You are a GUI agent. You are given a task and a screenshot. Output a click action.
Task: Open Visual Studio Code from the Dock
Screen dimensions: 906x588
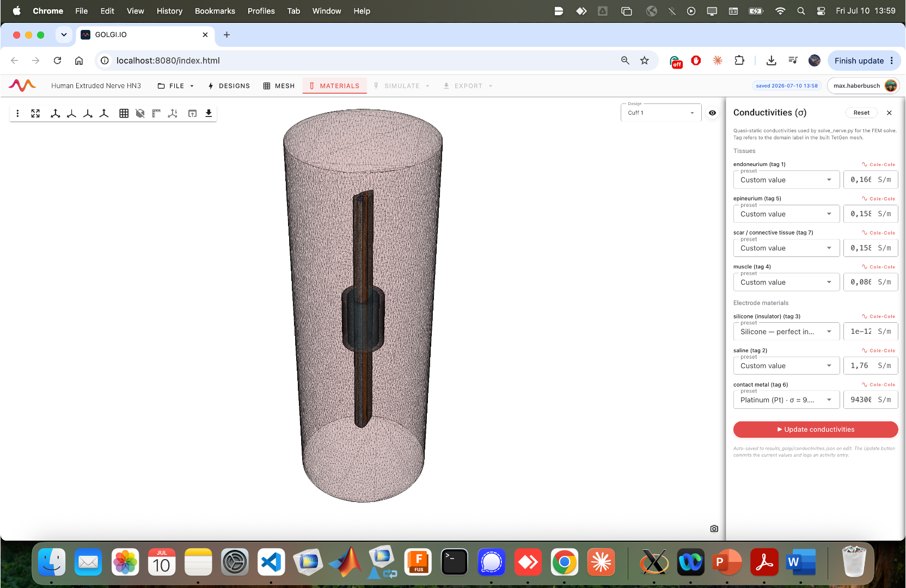pos(271,562)
